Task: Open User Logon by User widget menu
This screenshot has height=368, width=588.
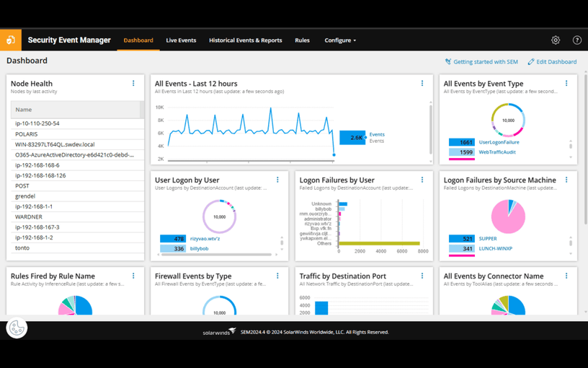Action: tap(277, 180)
